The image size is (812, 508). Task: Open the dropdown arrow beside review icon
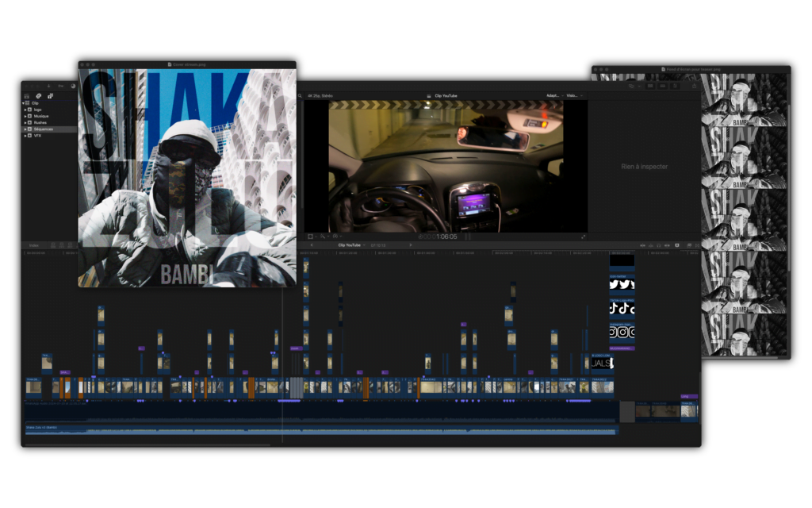639,86
